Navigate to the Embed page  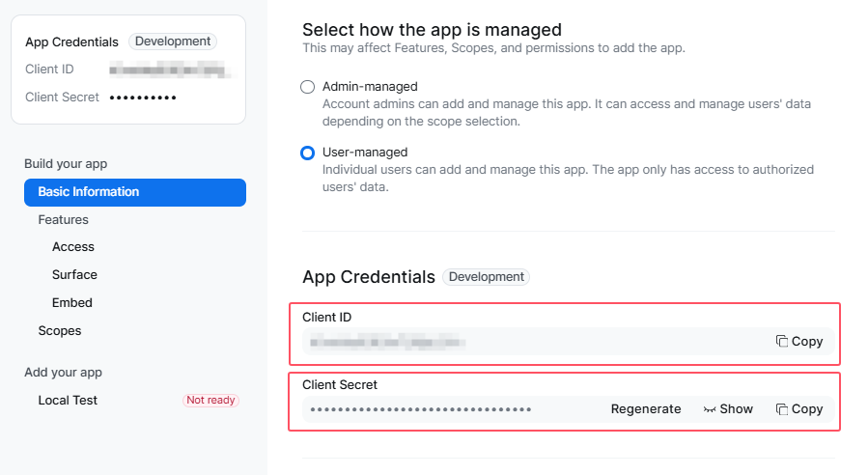click(x=72, y=303)
